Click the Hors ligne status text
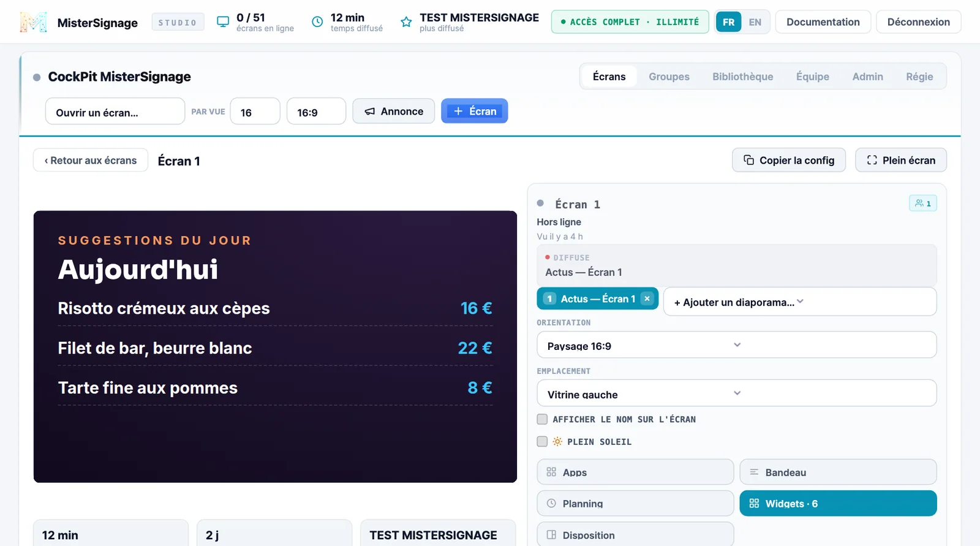Viewport: 980px width, 546px height. [x=559, y=222]
